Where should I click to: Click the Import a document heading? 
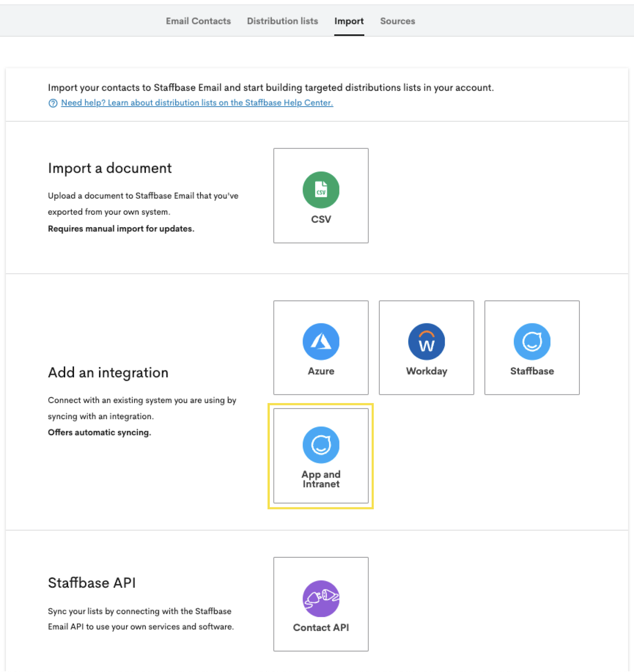pyautogui.click(x=110, y=168)
